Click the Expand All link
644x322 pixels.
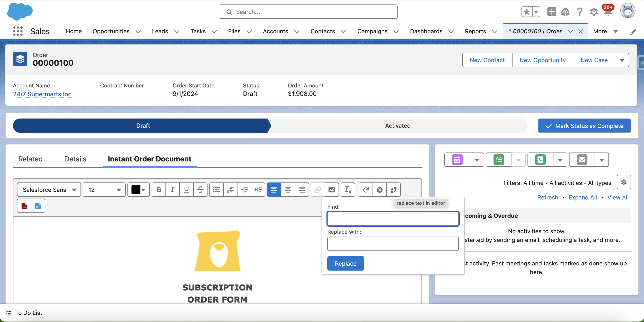click(583, 197)
